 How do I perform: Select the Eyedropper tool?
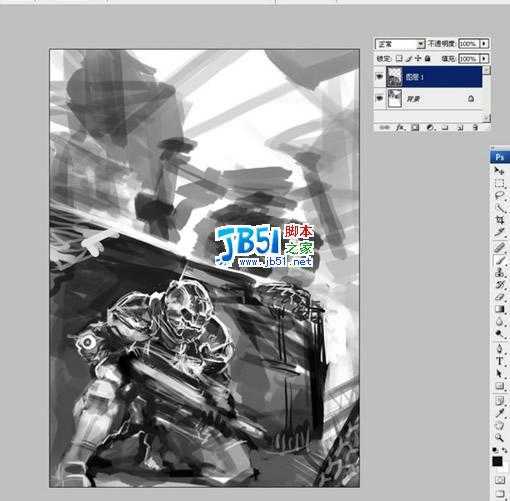coord(499,413)
